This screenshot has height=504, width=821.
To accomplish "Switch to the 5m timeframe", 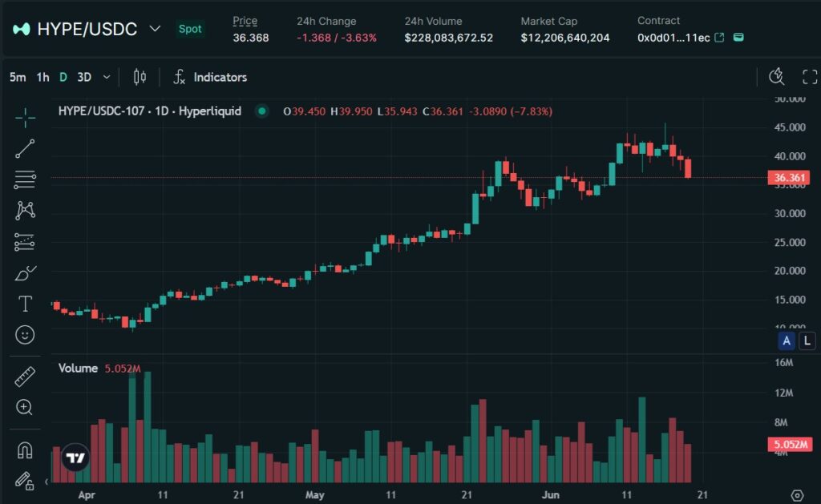I will pos(18,78).
